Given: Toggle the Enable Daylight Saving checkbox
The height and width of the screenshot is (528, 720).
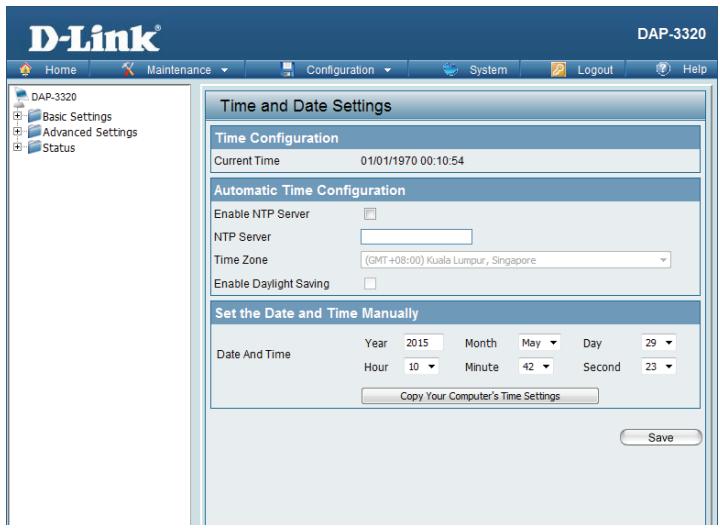Looking at the screenshot, I should pos(370,283).
